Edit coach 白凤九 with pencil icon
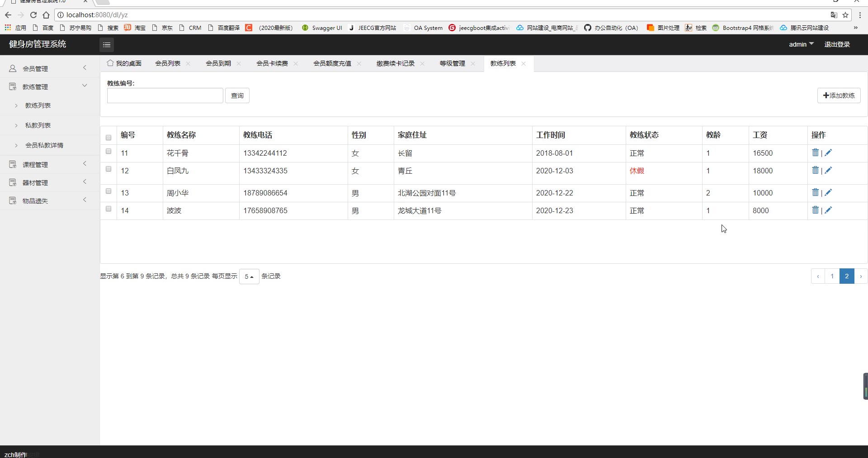Image resolution: width=868 pixels, height=458 pixels. [x=828, y=171]
